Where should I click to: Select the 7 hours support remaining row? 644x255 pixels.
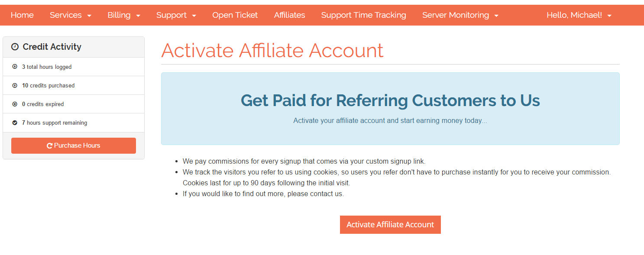74,123
